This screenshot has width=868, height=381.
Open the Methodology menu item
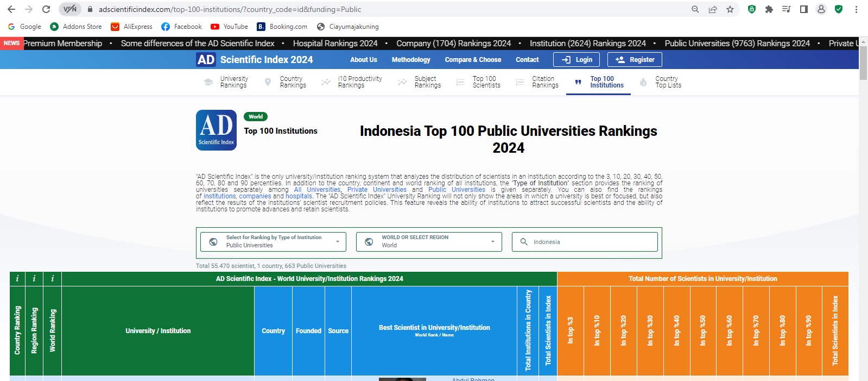[x=411, y=60]
